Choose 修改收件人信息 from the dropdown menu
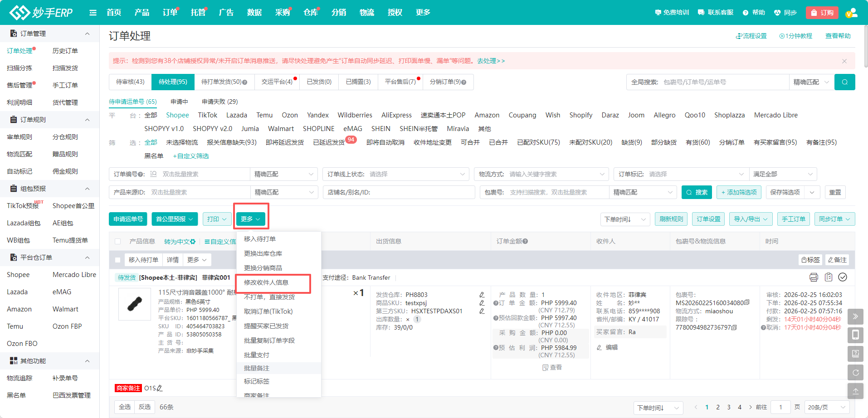The width and height of the screenshot is (868, 418). (x=266, y=282)
